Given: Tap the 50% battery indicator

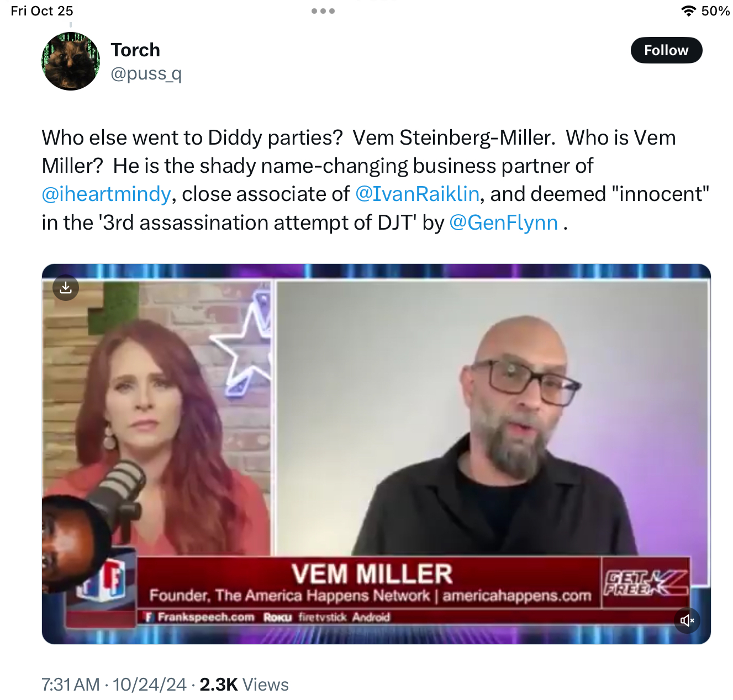Looking at the screenshot, I should click(x=715, y=11).
